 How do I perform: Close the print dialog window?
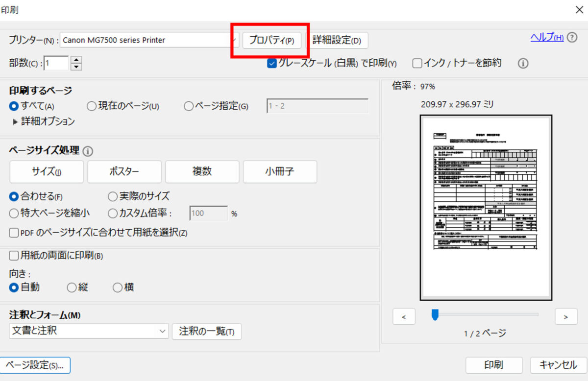(x=578, y=9)
